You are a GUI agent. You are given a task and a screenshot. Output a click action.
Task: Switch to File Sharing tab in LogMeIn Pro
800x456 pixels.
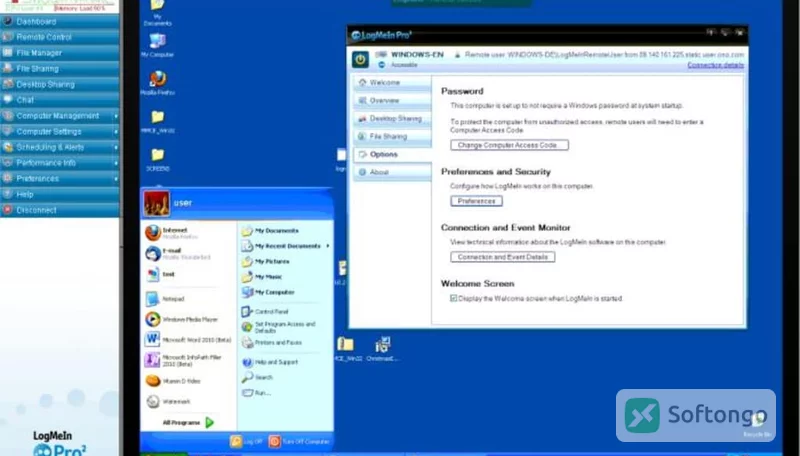(x=392, y=136)
